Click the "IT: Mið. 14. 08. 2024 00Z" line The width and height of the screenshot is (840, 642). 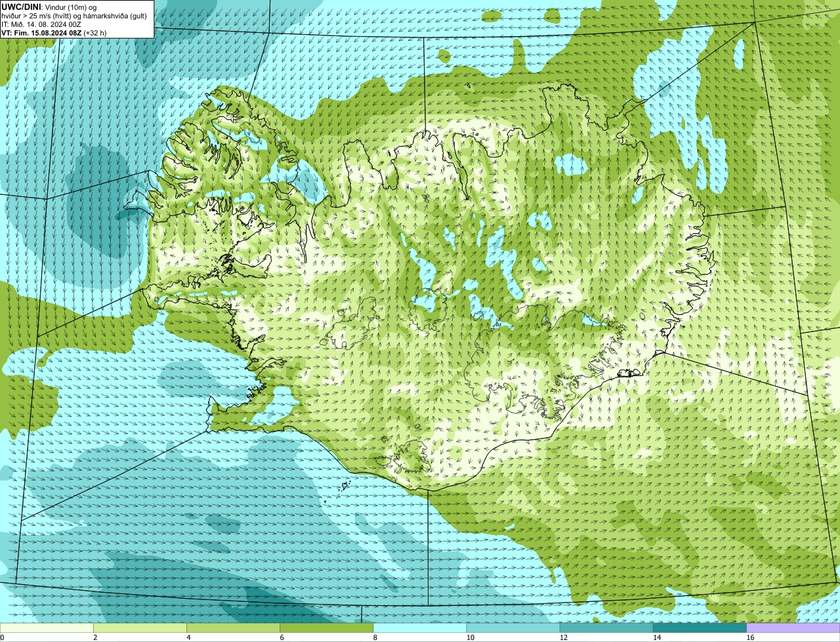(x=41, y=24)
